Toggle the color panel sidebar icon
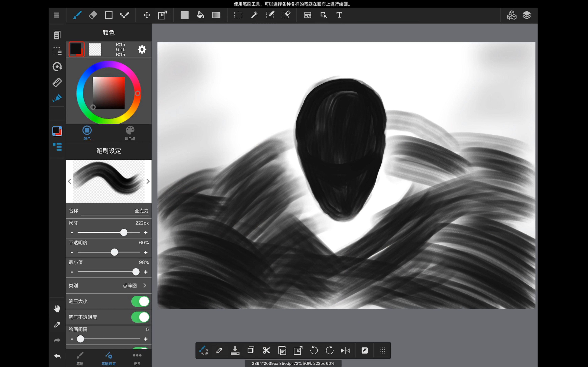This screenshot has width=588, height=367. (57, 131)
